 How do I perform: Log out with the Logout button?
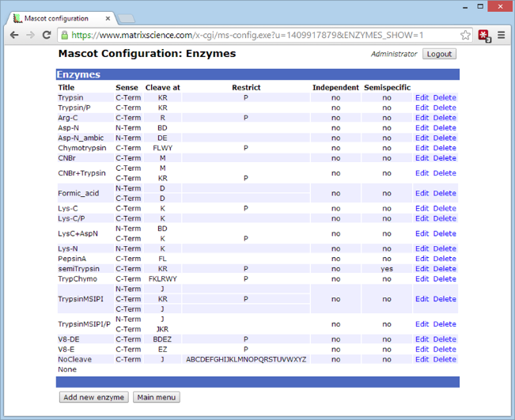point(439,55)
